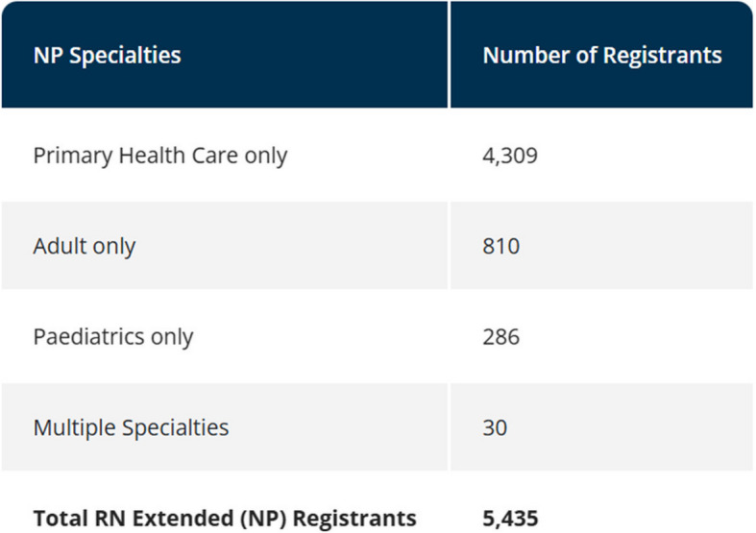Click the white divider between header columns
This screenshot has width=756, height=533.
(450, 55)
